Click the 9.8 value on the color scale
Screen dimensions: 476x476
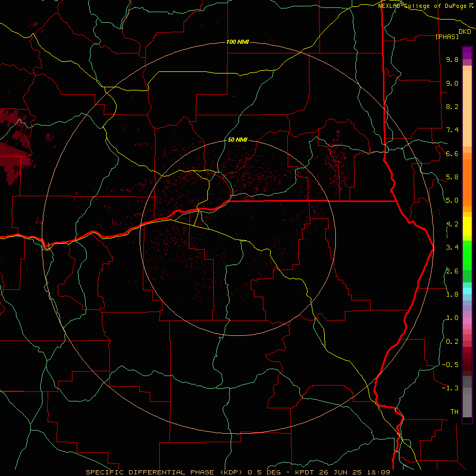452,59
